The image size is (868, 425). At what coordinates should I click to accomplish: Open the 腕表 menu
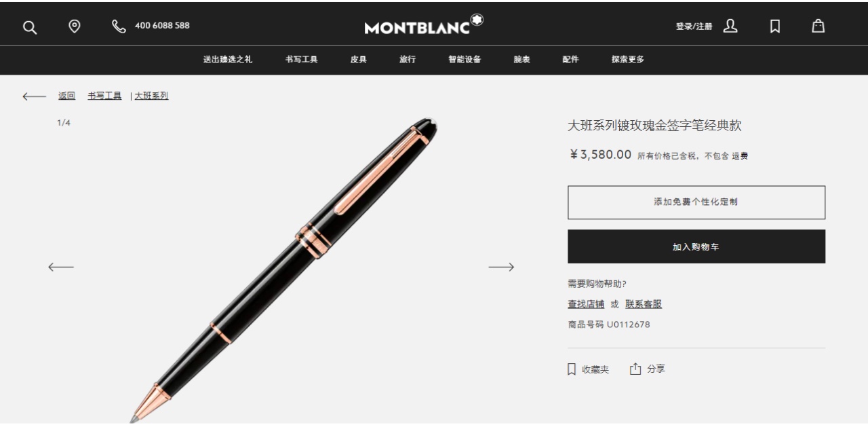pos(521,60)
